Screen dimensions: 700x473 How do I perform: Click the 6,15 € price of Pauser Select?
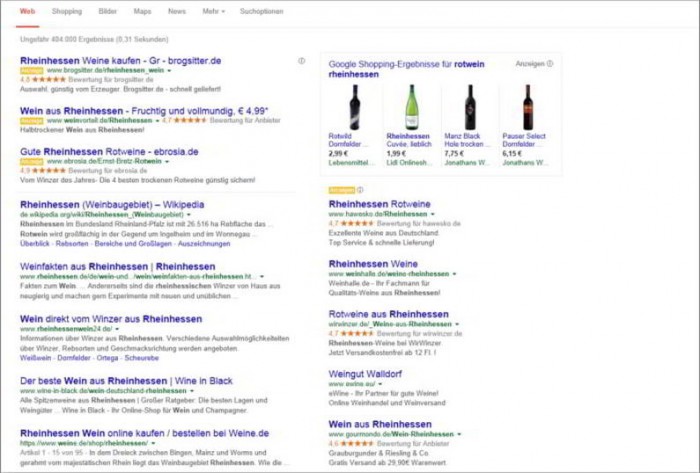point(512,154)
